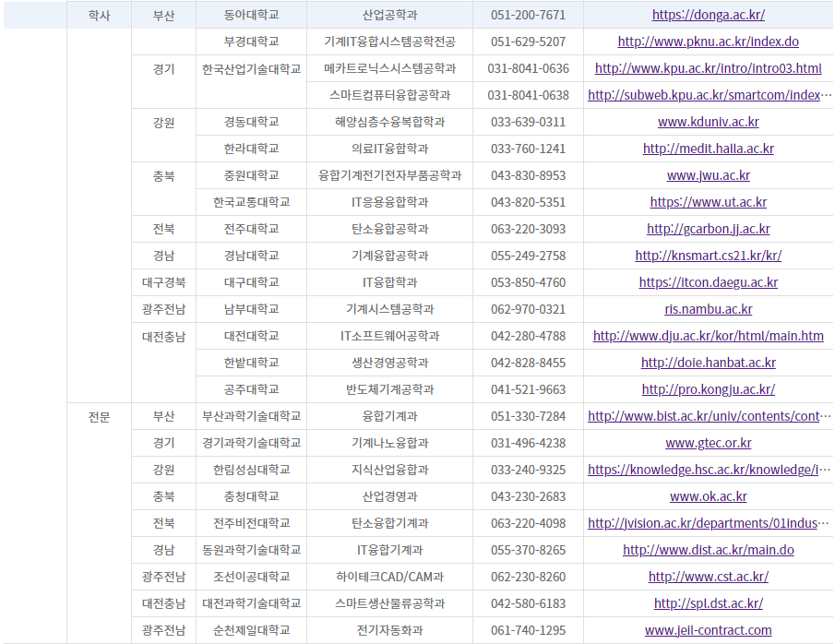Open the www.gtec.or.kr link
Screen dimensions: 835x644
pos(709,443)
